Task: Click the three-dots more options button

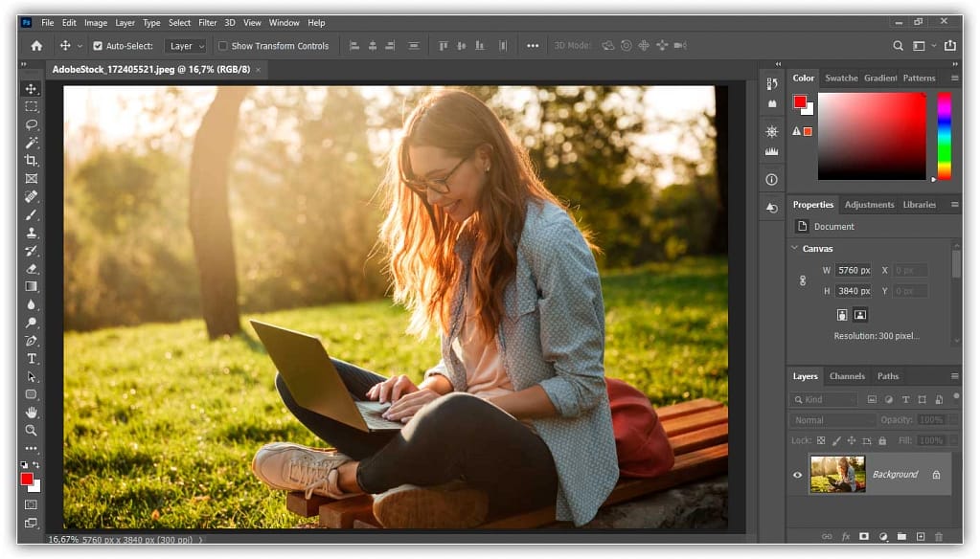Action: coord(533,46)
